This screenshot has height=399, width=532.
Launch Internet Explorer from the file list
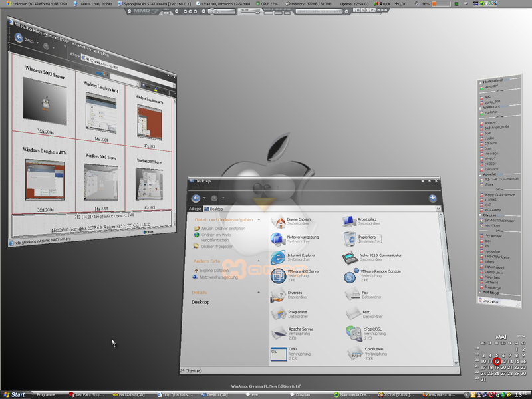277,258
